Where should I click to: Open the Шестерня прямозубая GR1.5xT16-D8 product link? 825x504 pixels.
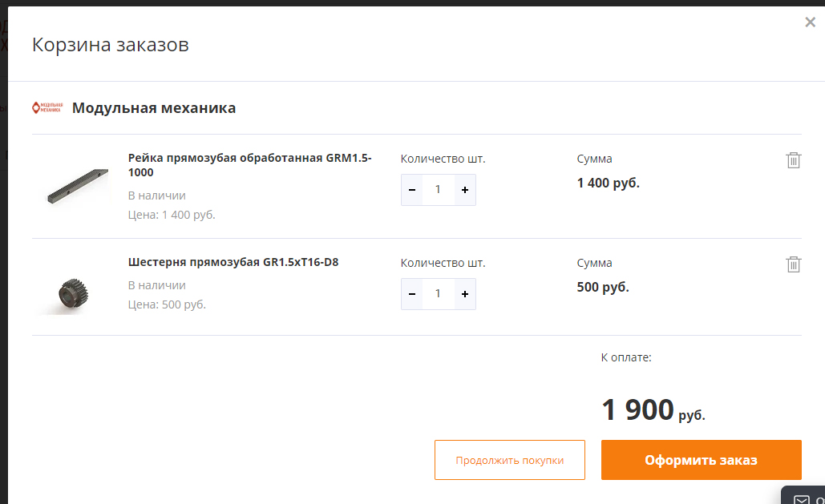click(233, 262)
